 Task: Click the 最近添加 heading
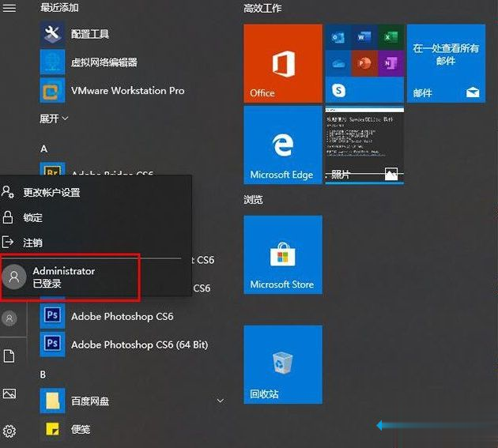point(59,8)
